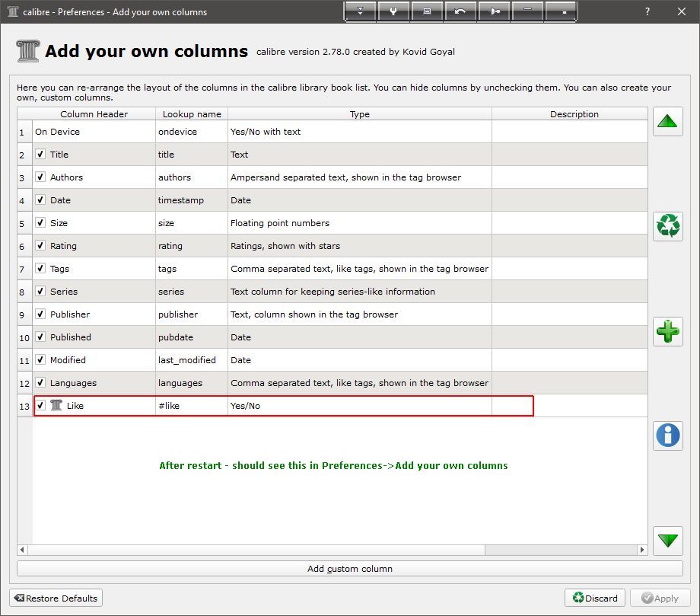The height and width of the screenshot is (616, 700).
Task: Select the 'ondevice' lookup name cell
Action: pyautogui.click(x=192, y=132)
